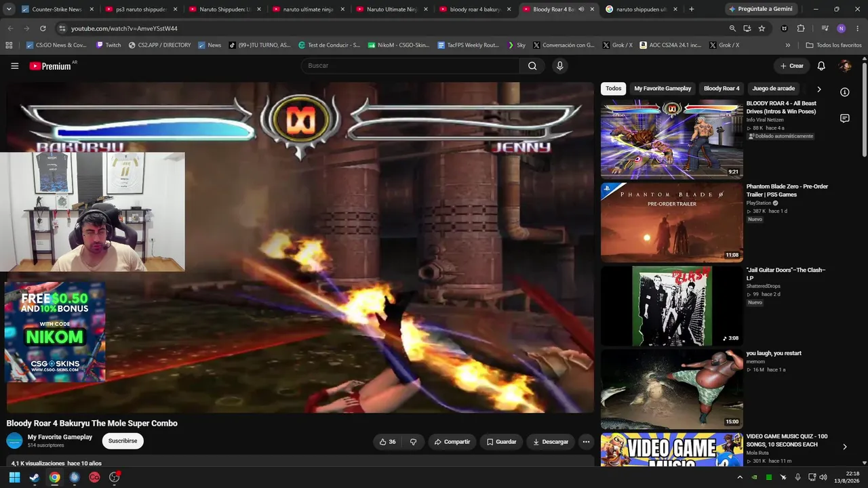Image resolution: width=868 pixels, height=488 pixels.
Task: Save the video with Guardar
Action: tap(502, 442)
